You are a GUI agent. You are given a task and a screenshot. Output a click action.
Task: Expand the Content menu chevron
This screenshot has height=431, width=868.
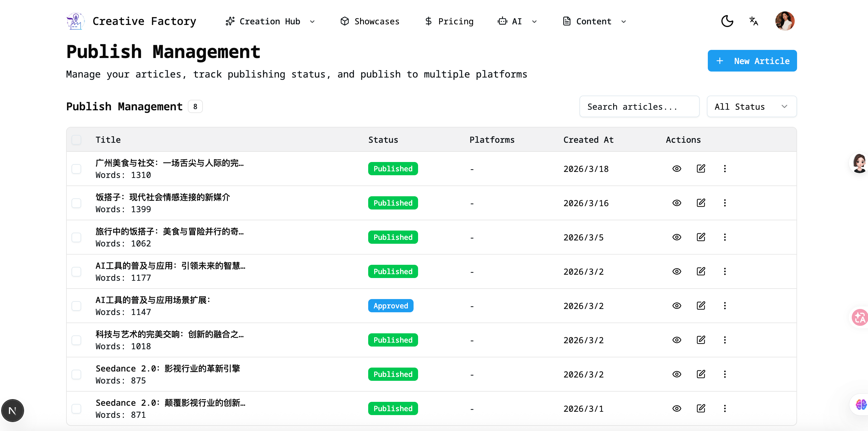[x=624, y=22]
